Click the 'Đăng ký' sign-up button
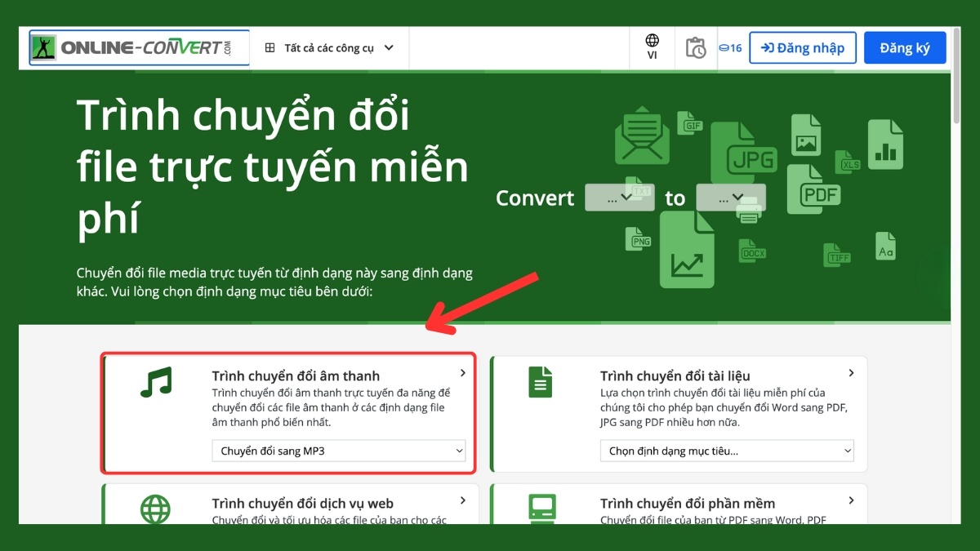This screenshot has height=551, width=980. pos(905,48)
